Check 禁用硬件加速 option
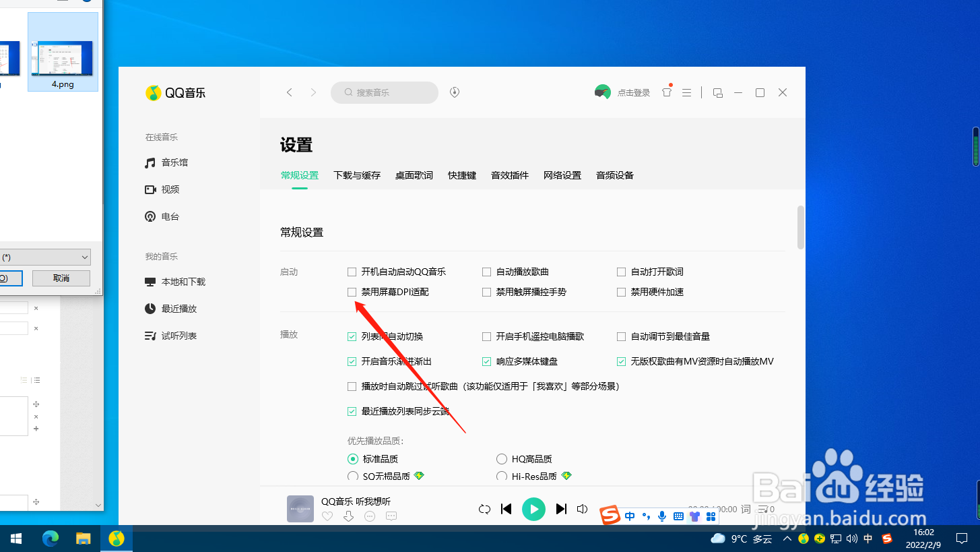Image resolution: width=980 pixels, height=552 pixels. [621, 292]
